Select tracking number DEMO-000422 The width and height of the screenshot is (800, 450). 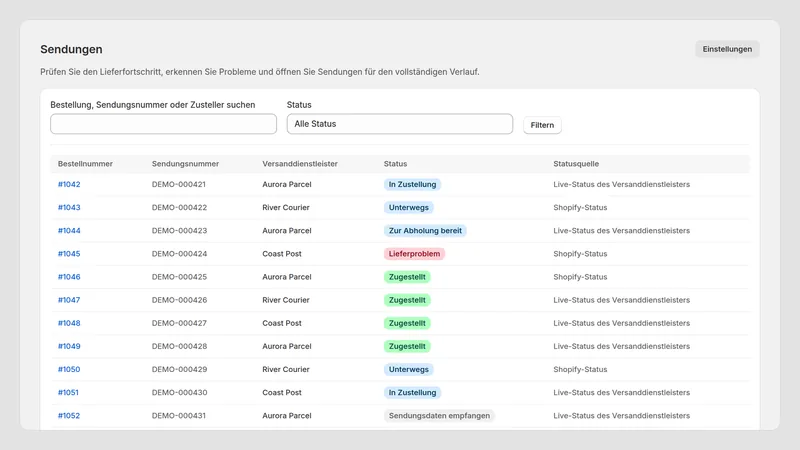click(x=179, y=208)
